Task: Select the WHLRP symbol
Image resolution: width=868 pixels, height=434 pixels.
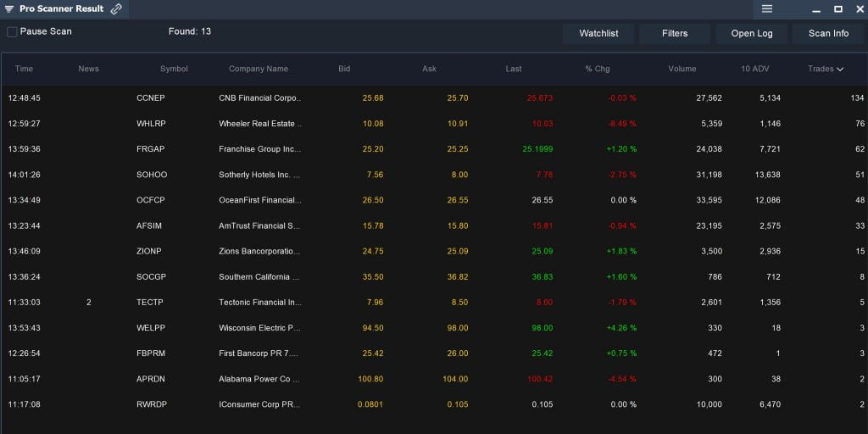Action: (151, 124)
